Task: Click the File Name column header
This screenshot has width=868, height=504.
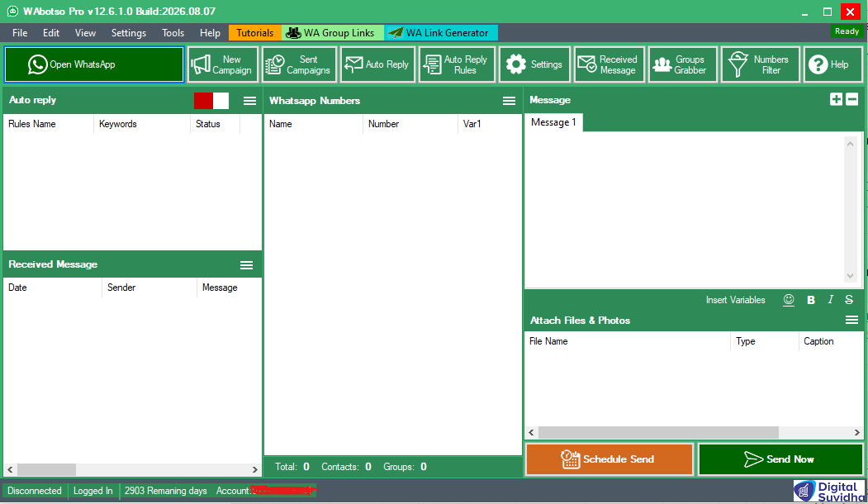Action: point(627,341)
